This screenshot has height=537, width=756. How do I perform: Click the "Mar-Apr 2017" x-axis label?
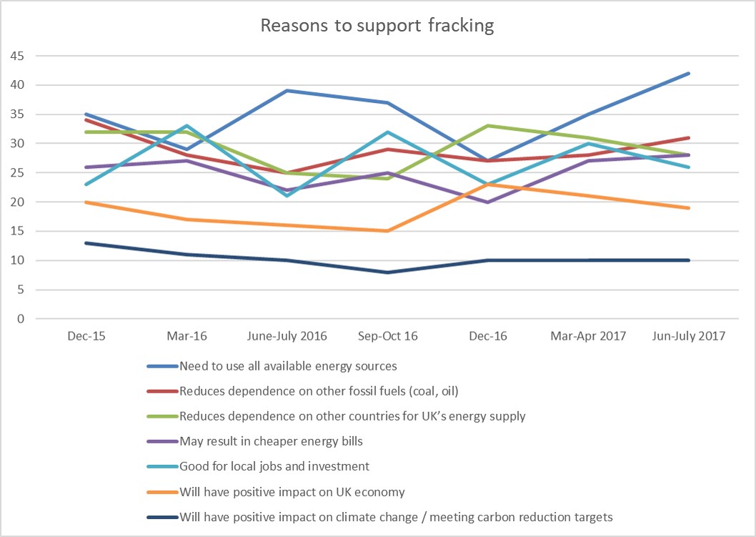[589, 336]
